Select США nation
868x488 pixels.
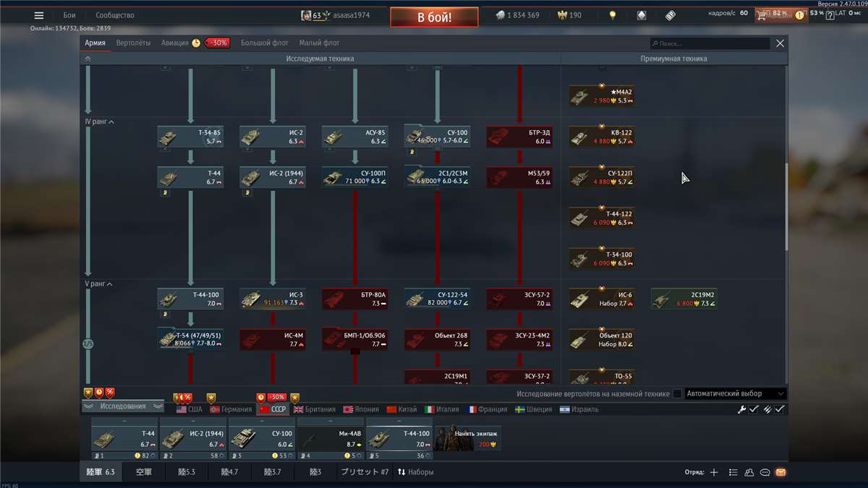(189, 409)
